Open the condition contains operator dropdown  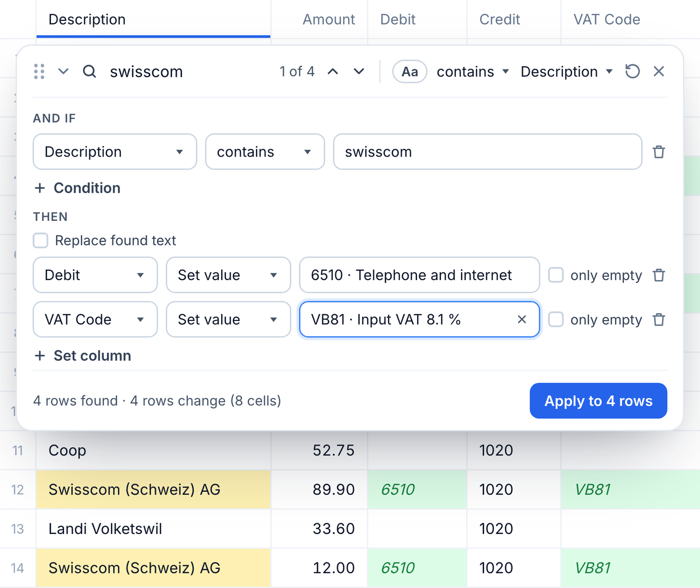265,152
